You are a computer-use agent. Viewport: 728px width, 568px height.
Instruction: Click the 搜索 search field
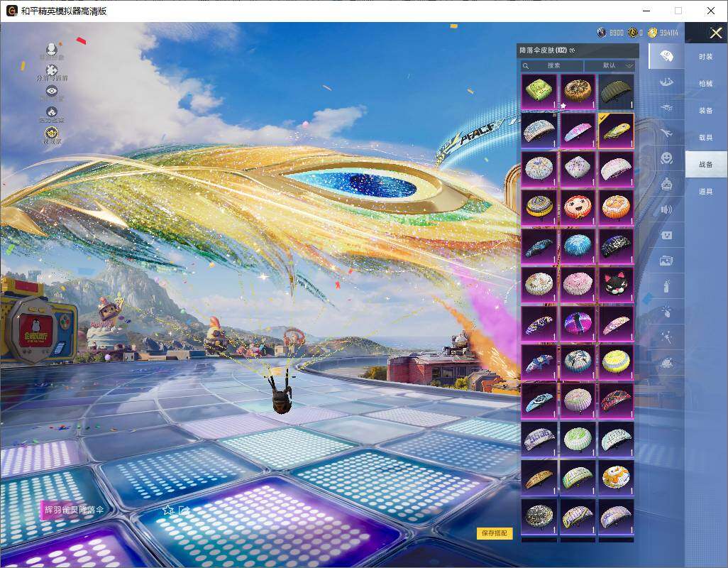[552, 66]
